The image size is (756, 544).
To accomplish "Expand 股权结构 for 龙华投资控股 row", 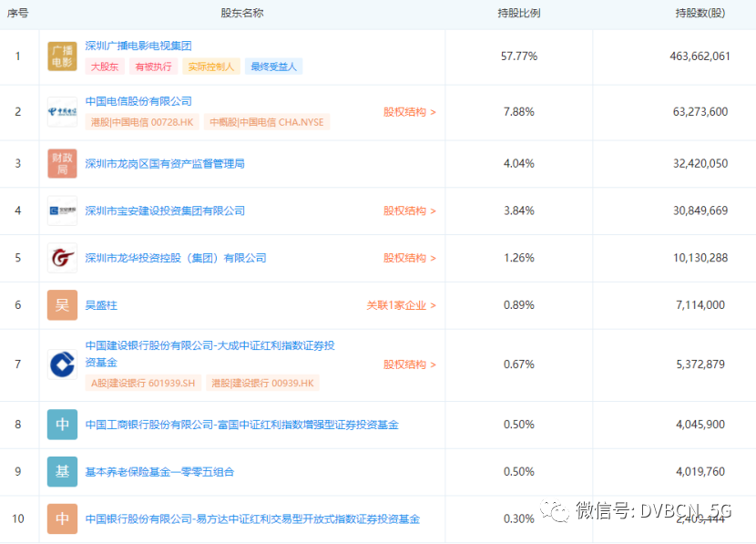I will coord(409,258).
